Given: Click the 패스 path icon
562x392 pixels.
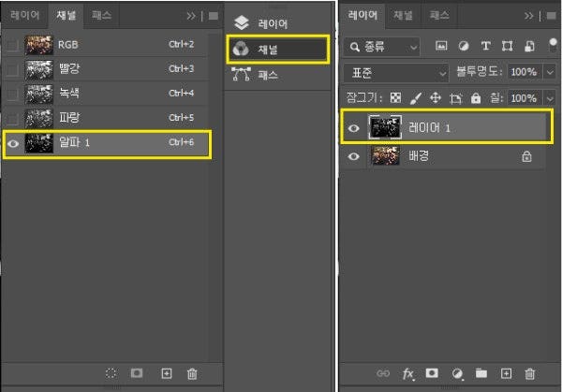Looking at the screenshot, I should (x=241, y=74).
